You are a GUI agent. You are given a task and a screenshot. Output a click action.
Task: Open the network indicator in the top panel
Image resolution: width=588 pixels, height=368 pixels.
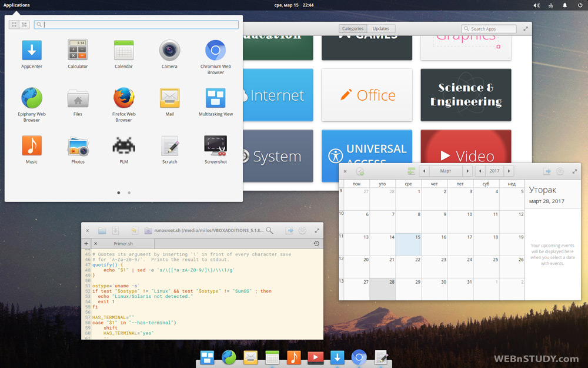tap(551, 5)
